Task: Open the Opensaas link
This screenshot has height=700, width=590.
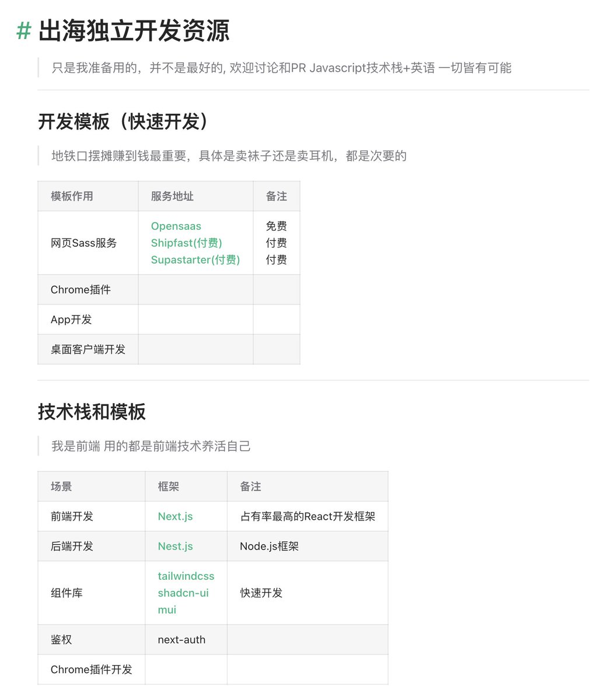Action: pyautogui.click(x=176, y=226)
